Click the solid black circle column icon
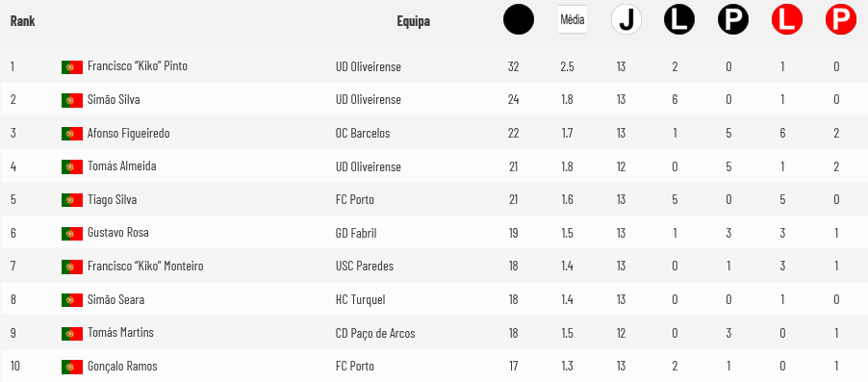 tap(518, 20)
